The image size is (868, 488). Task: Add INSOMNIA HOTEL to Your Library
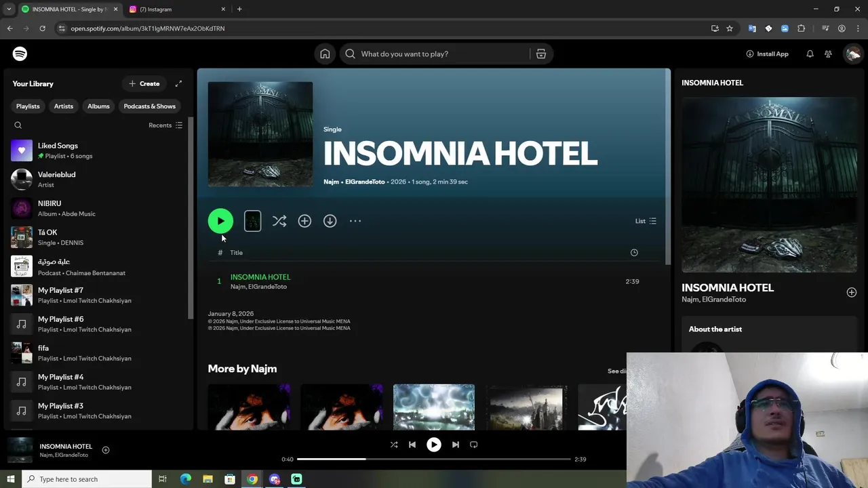[304, 221]
